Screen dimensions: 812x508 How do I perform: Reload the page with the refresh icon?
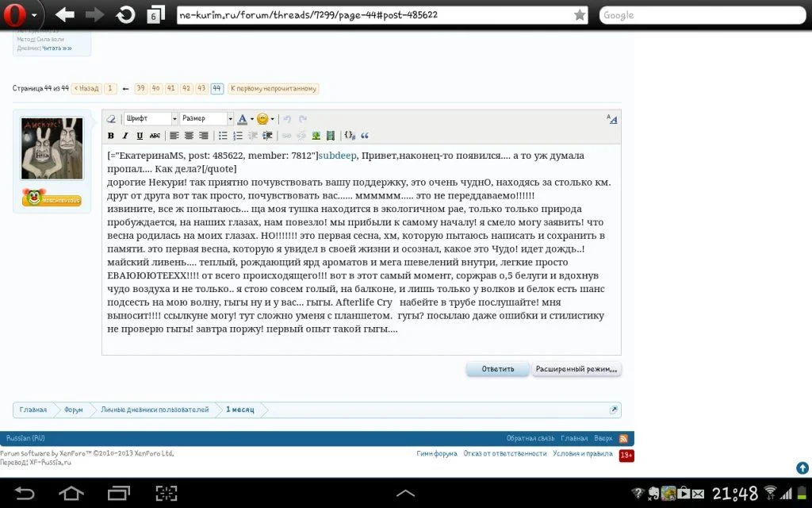pos(125,14)
